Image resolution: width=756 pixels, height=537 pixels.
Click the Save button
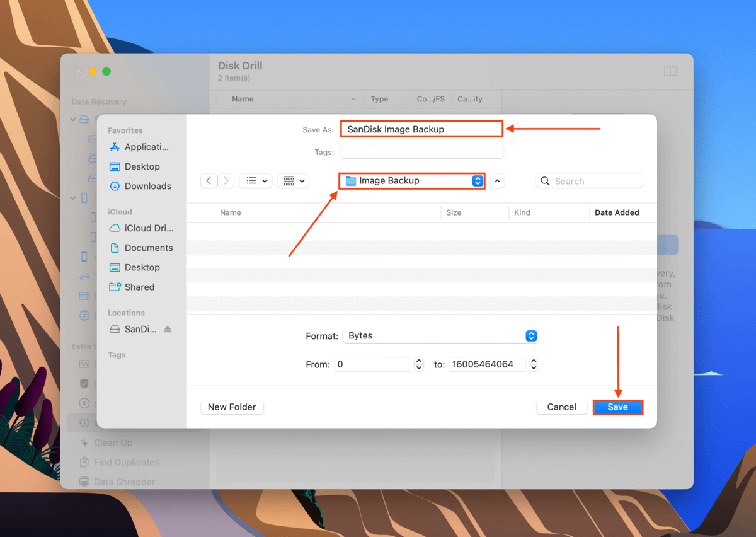click(x=617, y=407)
